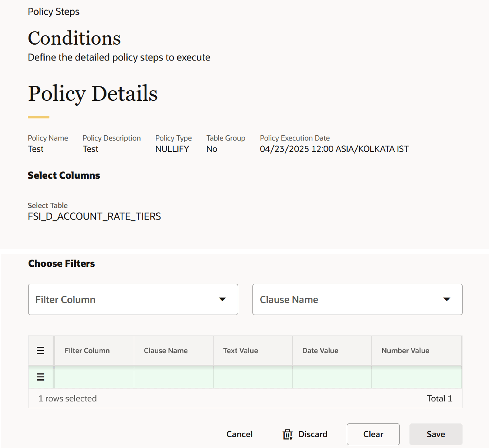Open the Clause Name dropdown
The height and width of the screenshot is (448, 489).
point(358,299)
